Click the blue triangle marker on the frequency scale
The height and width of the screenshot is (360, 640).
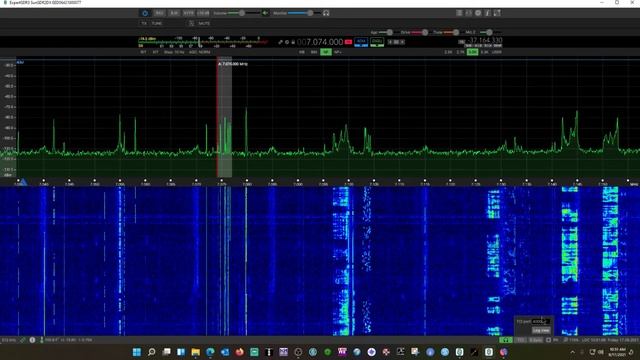23,182
